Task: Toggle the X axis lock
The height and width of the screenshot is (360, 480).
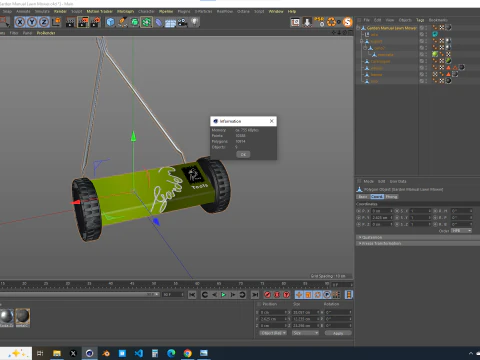Action: click(20, 22)
